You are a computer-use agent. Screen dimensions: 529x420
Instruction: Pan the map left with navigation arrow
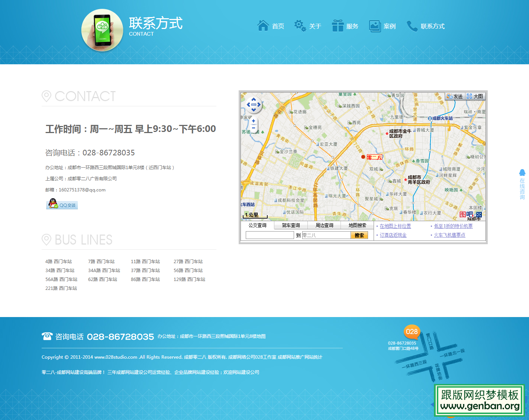(248, 105)
